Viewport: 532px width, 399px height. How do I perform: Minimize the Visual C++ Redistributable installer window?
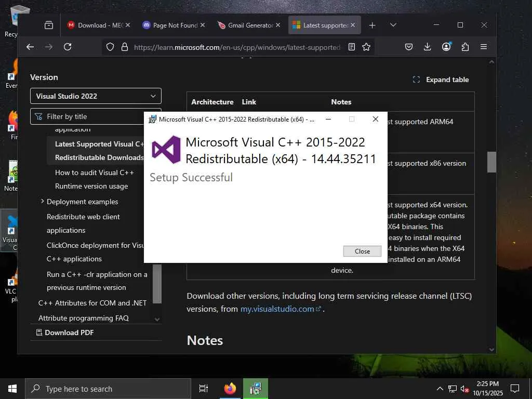[328, 119]
